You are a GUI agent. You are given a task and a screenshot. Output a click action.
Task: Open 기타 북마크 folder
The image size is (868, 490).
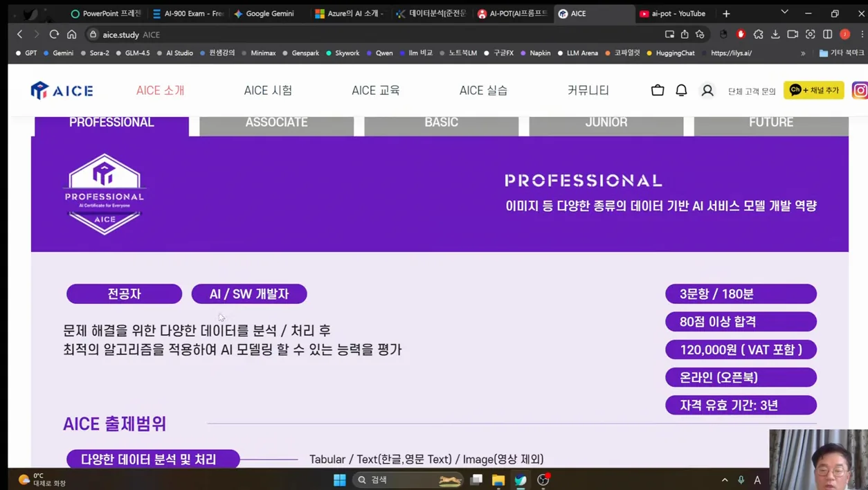[842, 53]
